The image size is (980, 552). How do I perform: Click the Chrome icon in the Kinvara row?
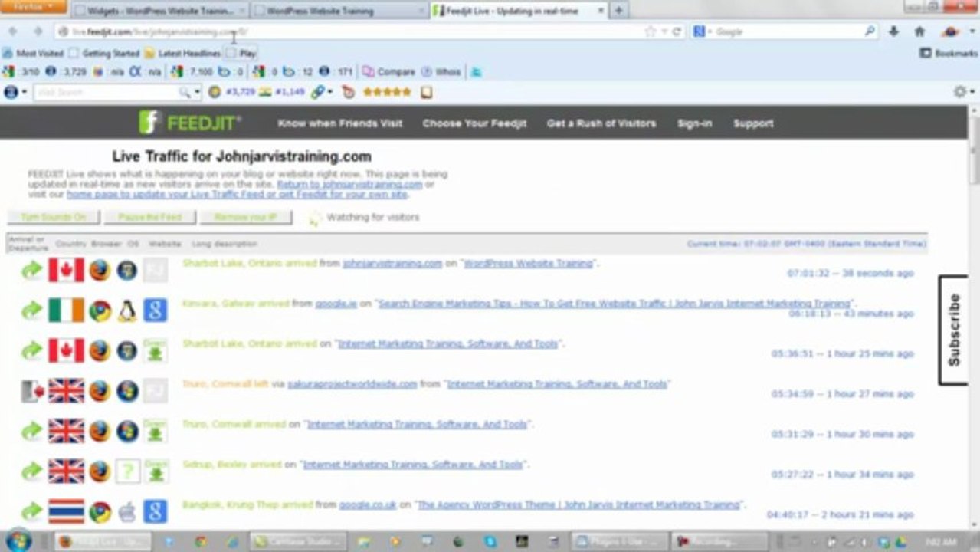point(100,310)
